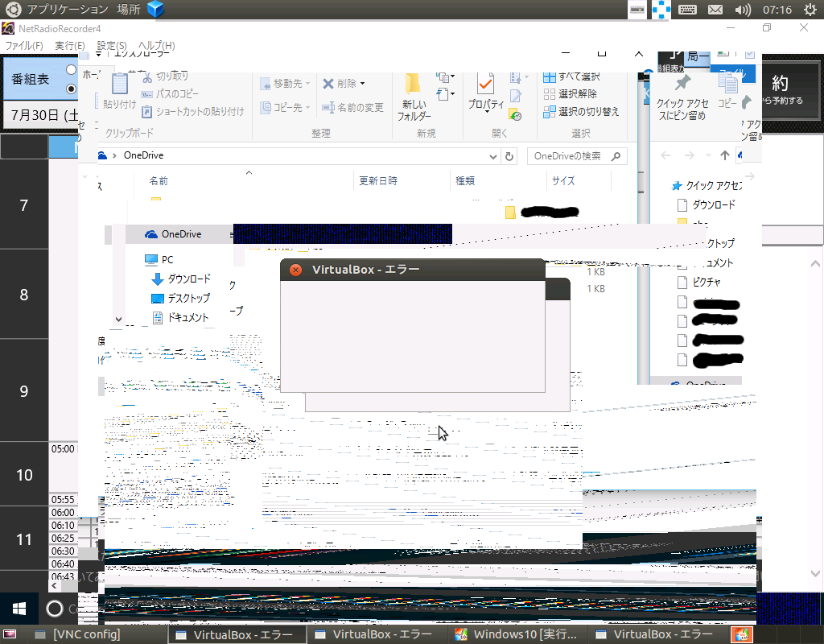Click the blue VirtualBox cube launcher icon
The height and width of the screenshot is (644, 824).
[155, 9]
